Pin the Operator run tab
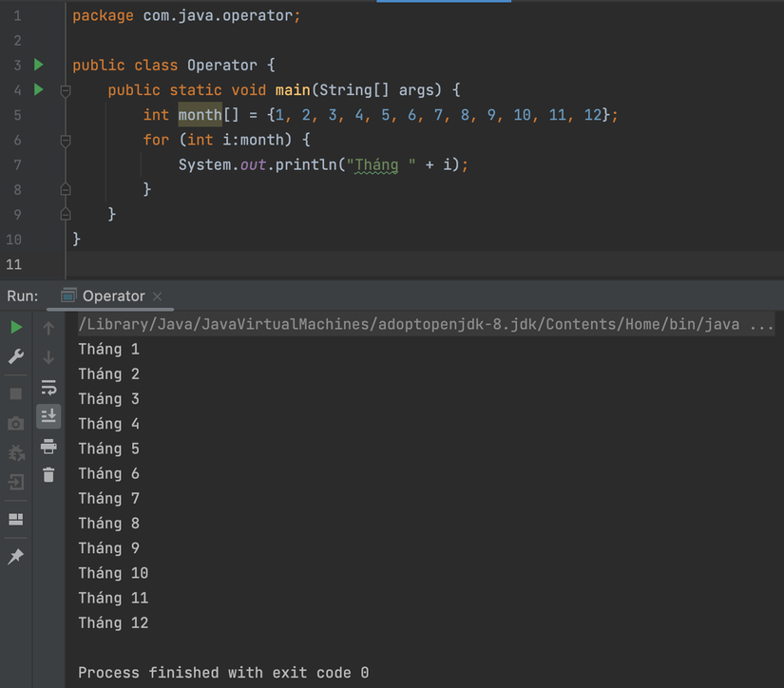784x688 pixels. tap(15, 556)
